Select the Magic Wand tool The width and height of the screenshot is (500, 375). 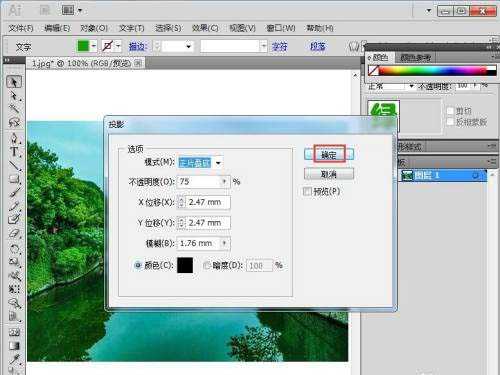(x=14, y=108)
